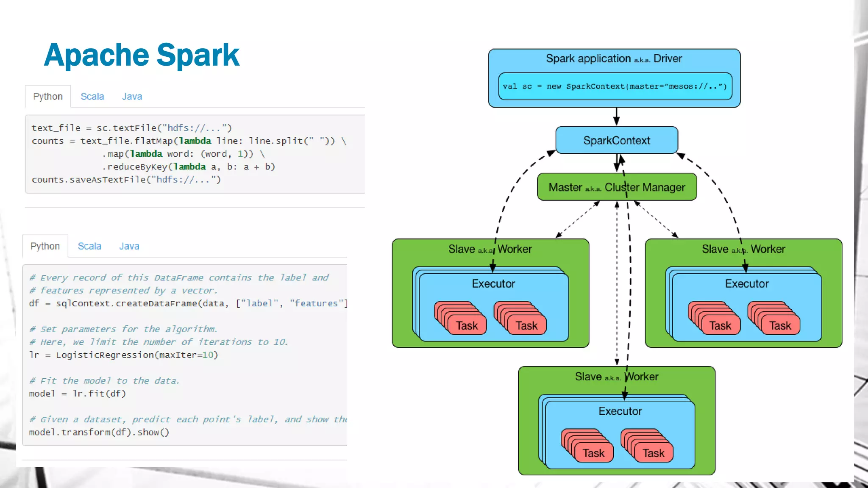This screenshot has width=868, height=488.
Task: Click the '# Set parameters for the algorithm.' comment
Action: (123, 329)
